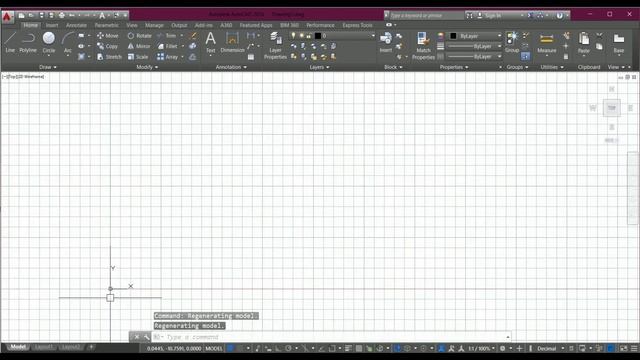The image size is (640, 360).
Task: Expand the Properties panel
Action: coord(454,67)
